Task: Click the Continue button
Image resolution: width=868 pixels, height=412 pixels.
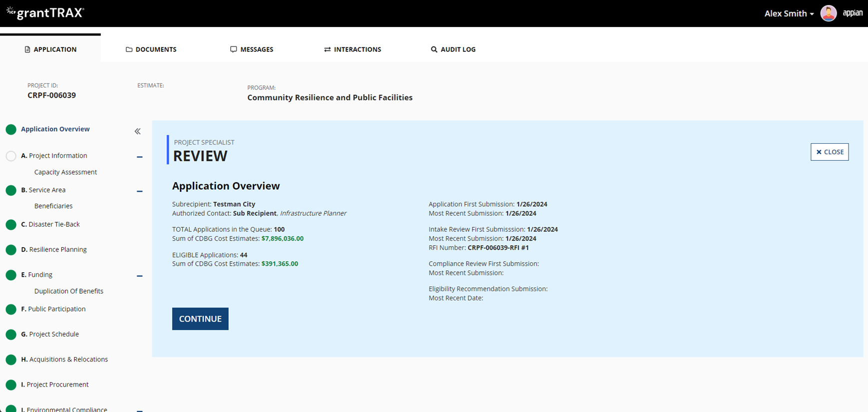Action: click(200, 319)
